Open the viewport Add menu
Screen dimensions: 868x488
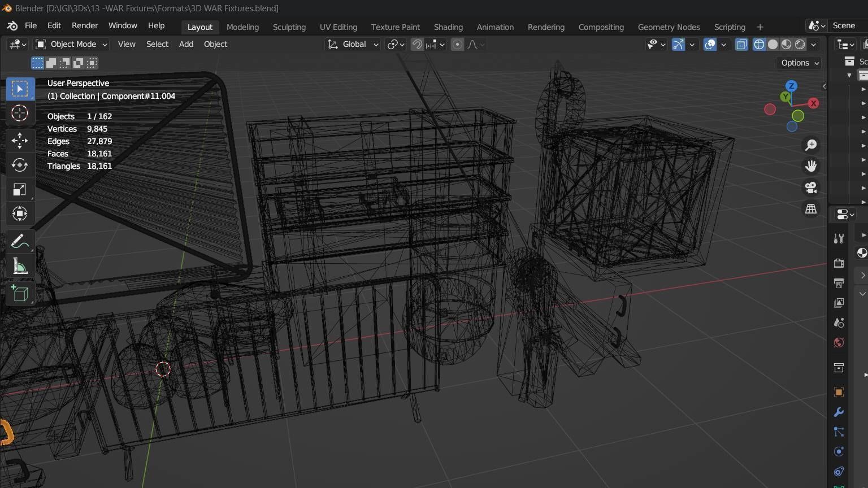186,44
